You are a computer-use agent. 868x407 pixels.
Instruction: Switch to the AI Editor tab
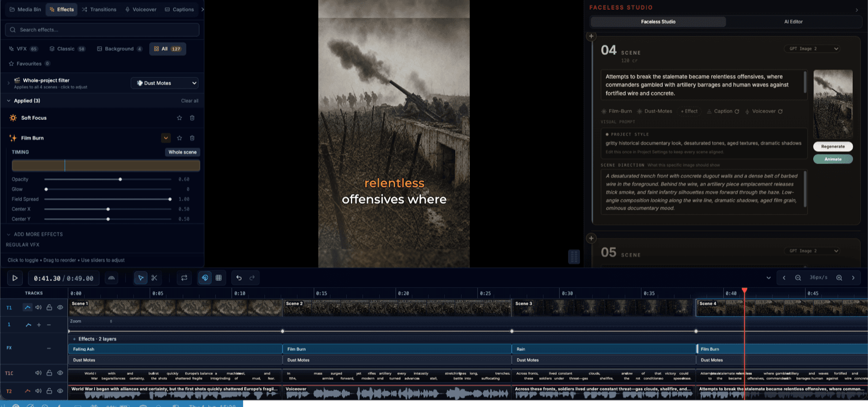793,22
